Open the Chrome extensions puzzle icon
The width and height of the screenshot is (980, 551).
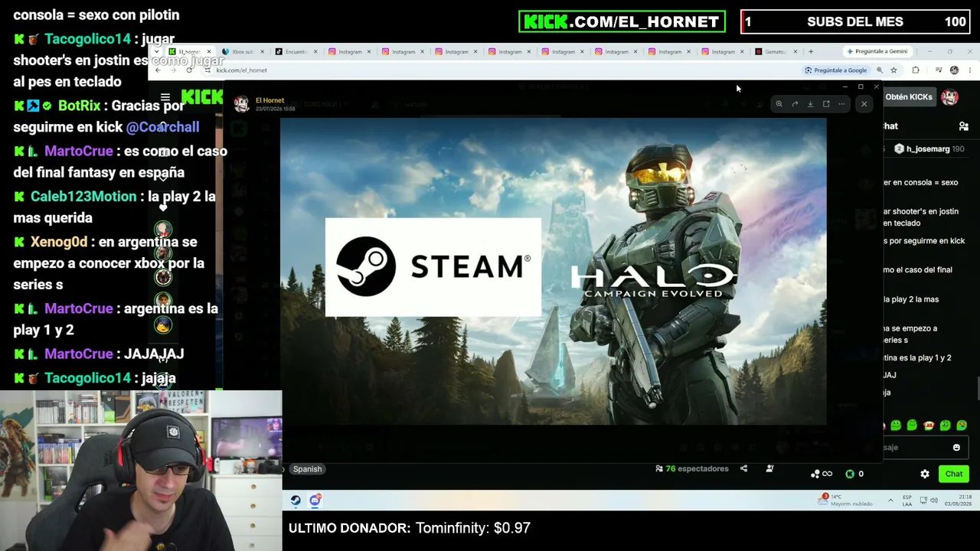pos(916,70)
